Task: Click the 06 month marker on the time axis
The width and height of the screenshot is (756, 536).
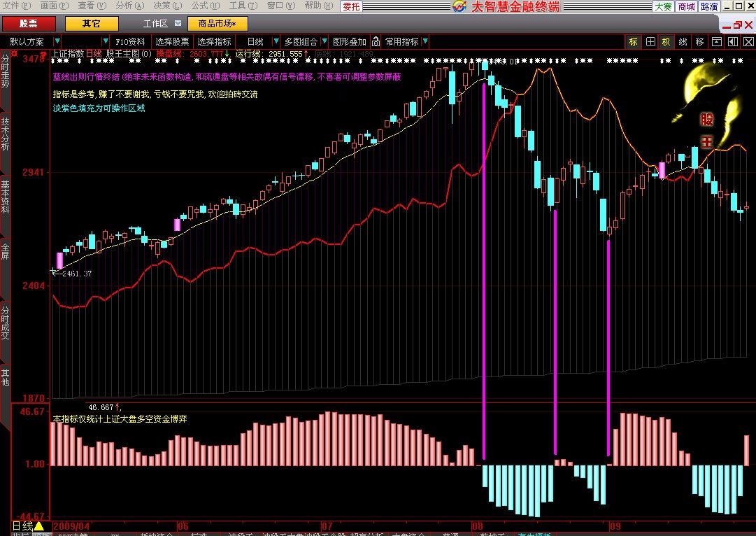Action: [183, 526]
